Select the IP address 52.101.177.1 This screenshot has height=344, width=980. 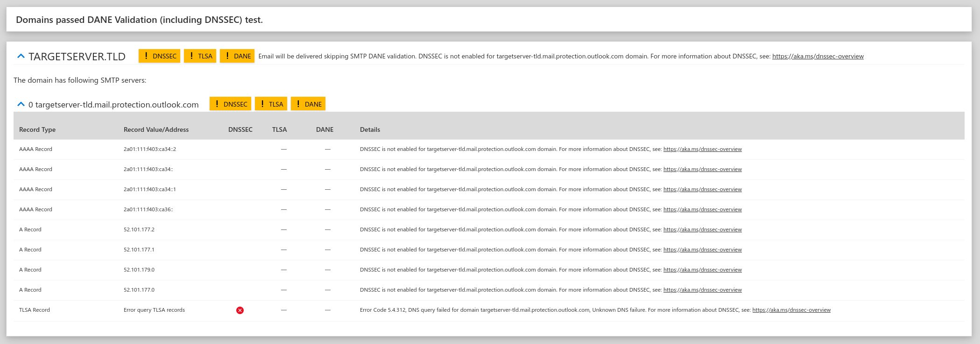click(139, 250)
